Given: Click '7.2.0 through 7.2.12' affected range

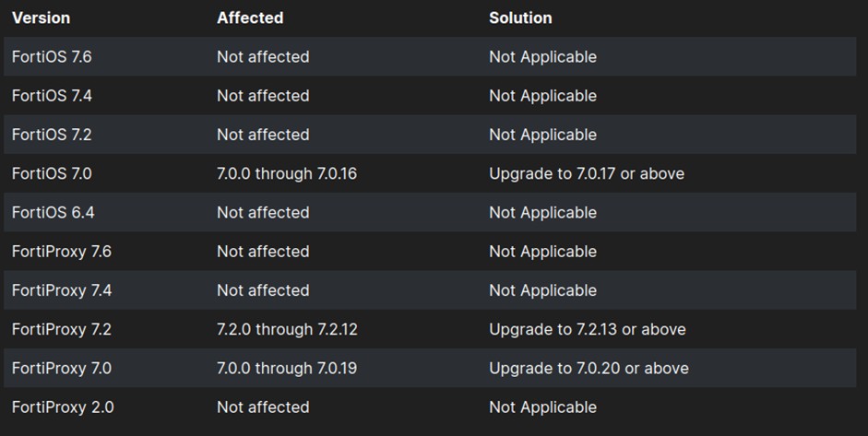Looking at the screenshot, I should [286, 329].
